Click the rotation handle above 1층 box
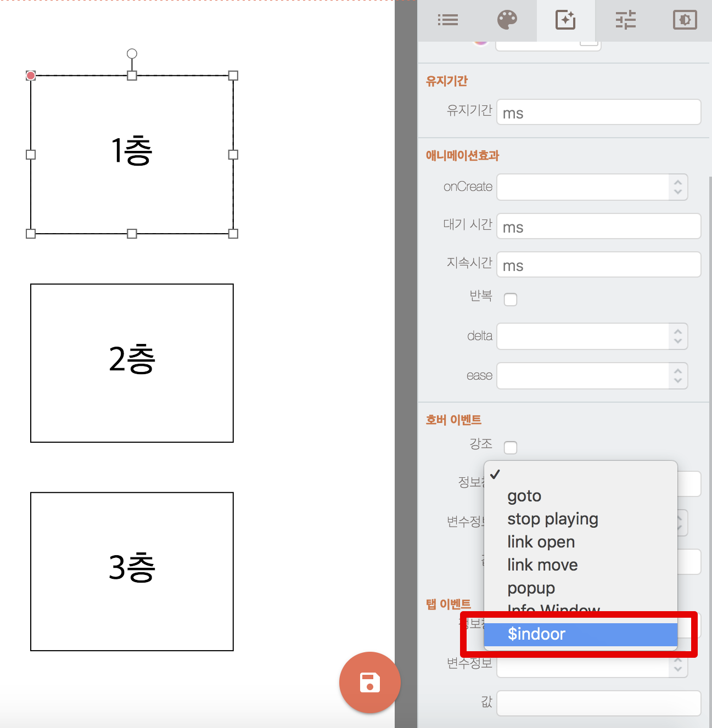Viewport: 712px width, 728px height. (x=132, y=53)
